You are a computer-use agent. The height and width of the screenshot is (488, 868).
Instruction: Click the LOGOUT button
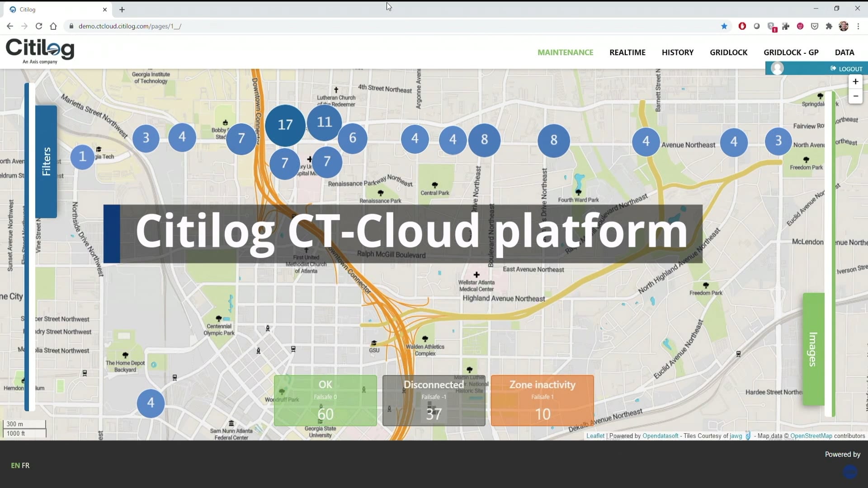846,69
